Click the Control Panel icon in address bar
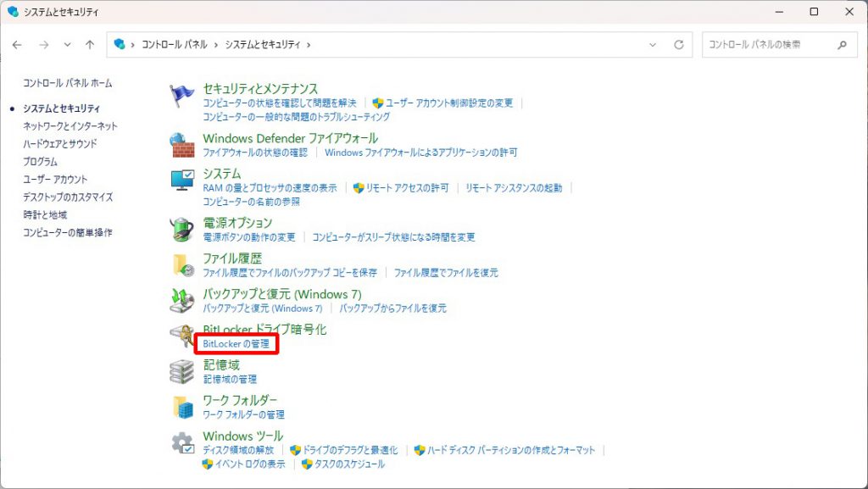The image size is (868, 489). (x=119, y=44)
